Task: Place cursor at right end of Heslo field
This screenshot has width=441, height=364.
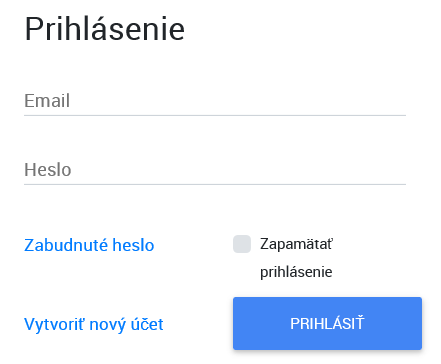Action: pyautogui.click(x=400, y=170)
